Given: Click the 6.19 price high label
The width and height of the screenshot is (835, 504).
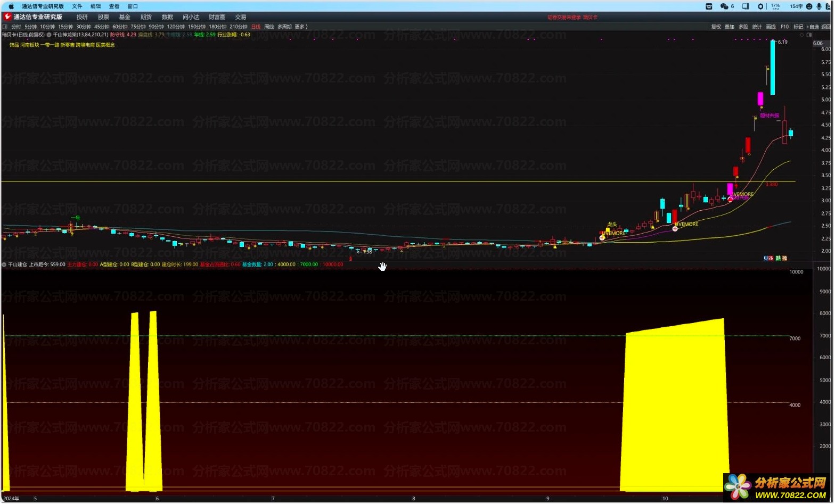Looking at the screenshot, I should point(782,42).
